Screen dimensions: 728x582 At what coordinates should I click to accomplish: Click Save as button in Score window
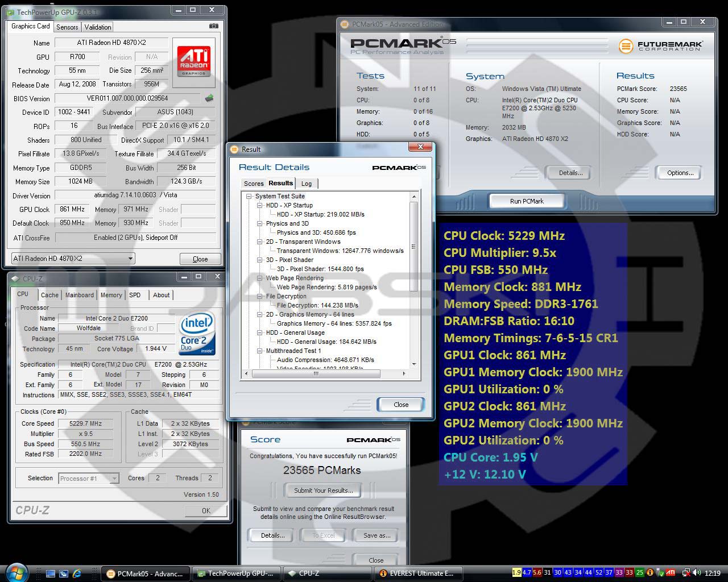377,535
